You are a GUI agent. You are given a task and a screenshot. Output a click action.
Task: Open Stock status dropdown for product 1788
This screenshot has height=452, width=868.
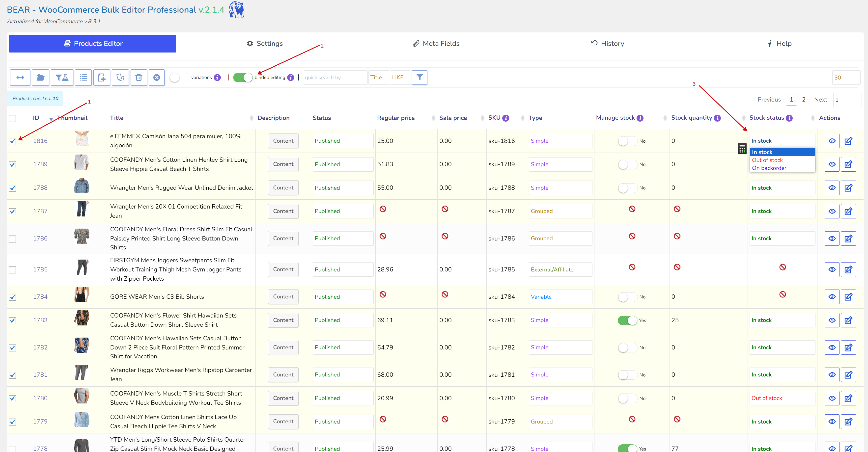[782, 188]
